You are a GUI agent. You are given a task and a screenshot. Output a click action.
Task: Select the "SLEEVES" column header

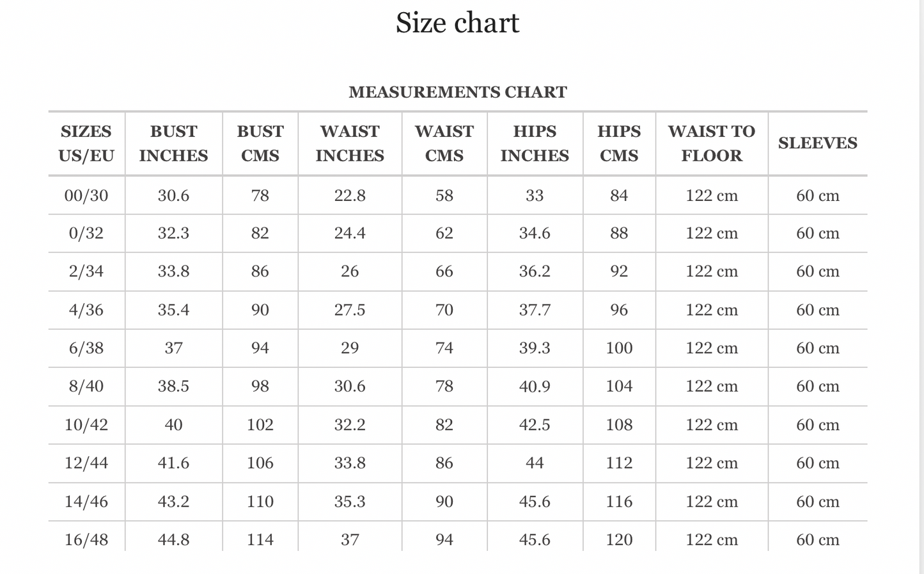click(817, 143)
